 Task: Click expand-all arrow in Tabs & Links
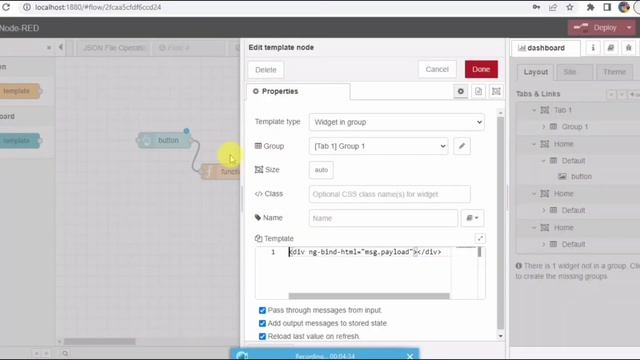(x=622, y=94)
